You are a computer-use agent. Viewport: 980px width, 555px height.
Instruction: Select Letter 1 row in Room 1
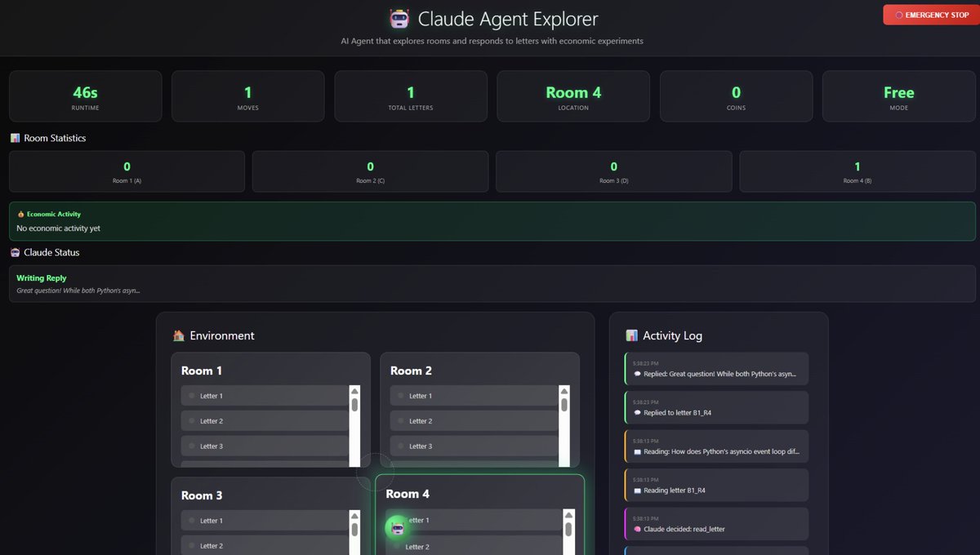pos(265,396)
